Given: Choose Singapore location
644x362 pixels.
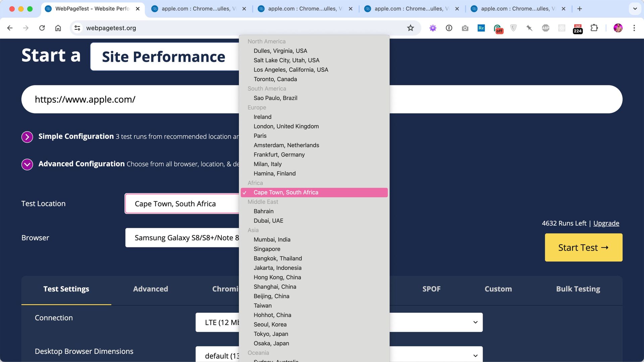Looking at the screenshot, I should (x=314, y=249).
